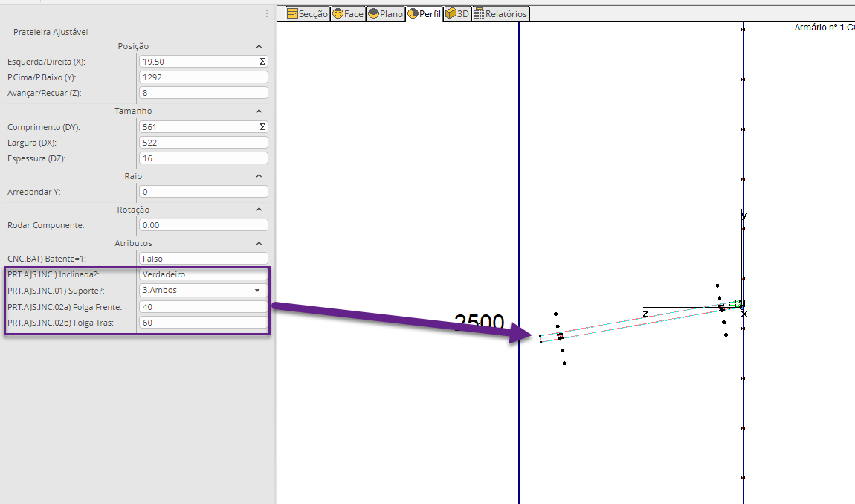This screenshot has height=504, width=855.
Task: Click the 'Arredondar Y:' label
Action: coord(33,192)
